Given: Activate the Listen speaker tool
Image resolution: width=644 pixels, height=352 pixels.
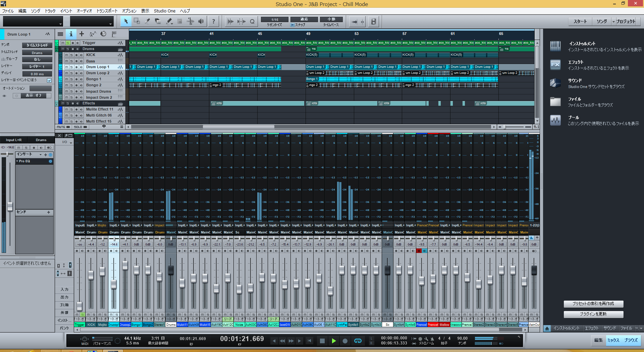Looking at the screenshot, I should click(201, 21).
